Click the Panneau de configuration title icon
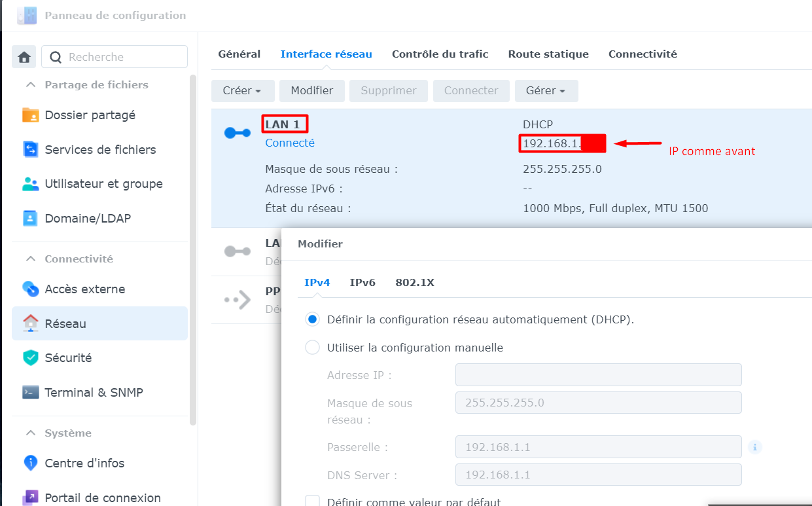The height and width of the screenshot is (506, 812). [27, 15]
